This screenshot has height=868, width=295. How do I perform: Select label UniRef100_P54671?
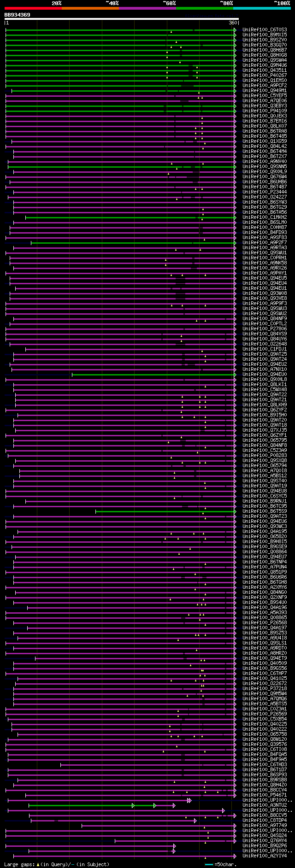(x=265, y=795)
